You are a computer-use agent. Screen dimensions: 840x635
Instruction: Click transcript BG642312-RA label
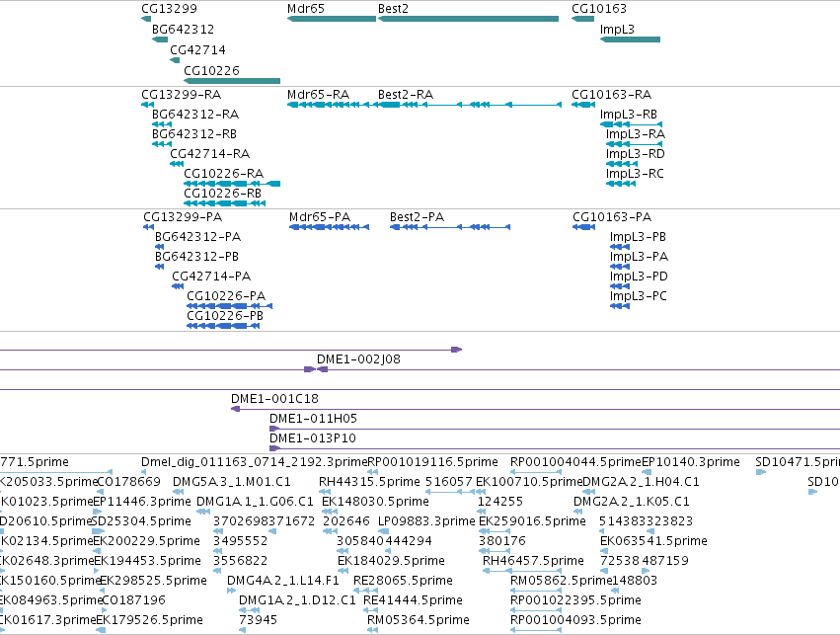point(195,115)
